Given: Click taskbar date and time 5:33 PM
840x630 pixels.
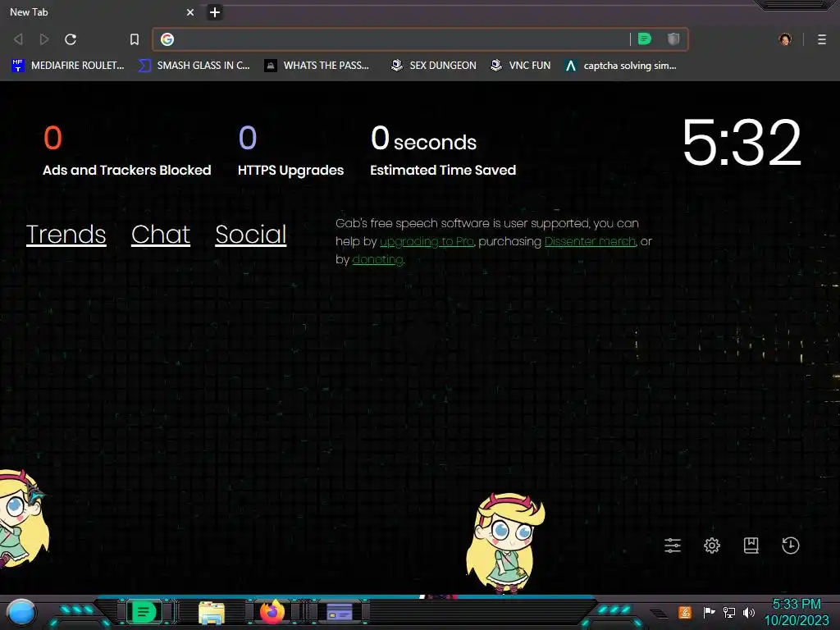Looking at the screenshot, I should [x=797, y=612].
